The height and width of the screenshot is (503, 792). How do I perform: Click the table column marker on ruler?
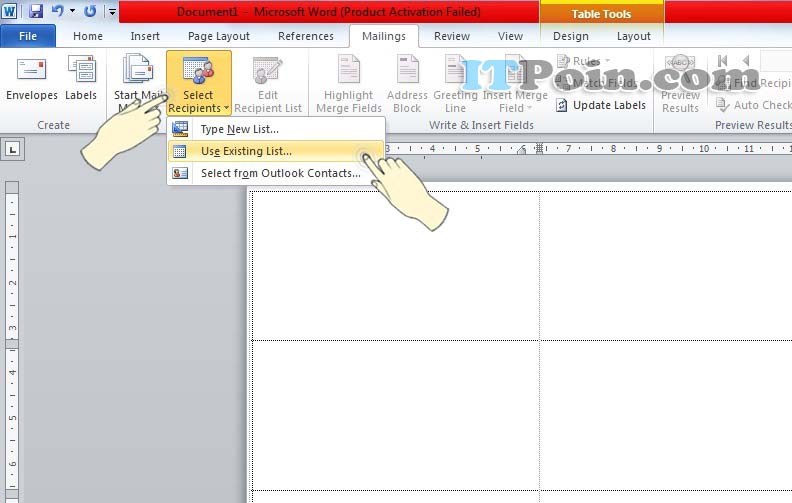[539, 148]
